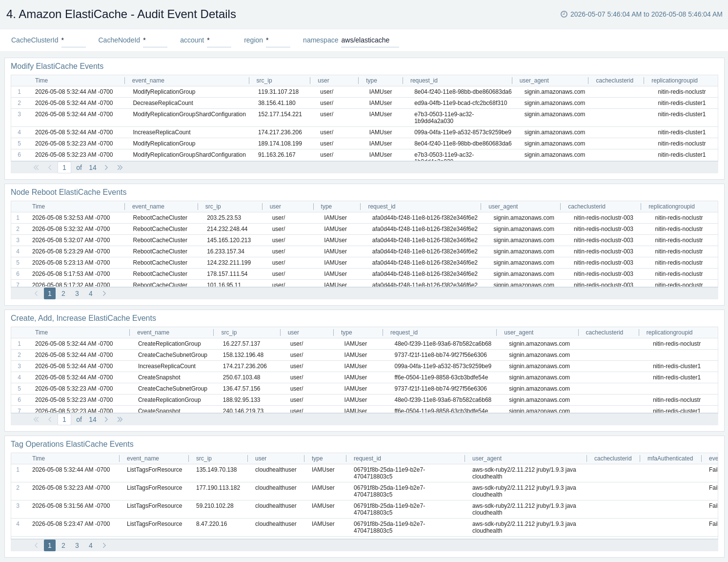Select cloudhealthuser in row with IP 8.47.220.16

click(276, 524)
